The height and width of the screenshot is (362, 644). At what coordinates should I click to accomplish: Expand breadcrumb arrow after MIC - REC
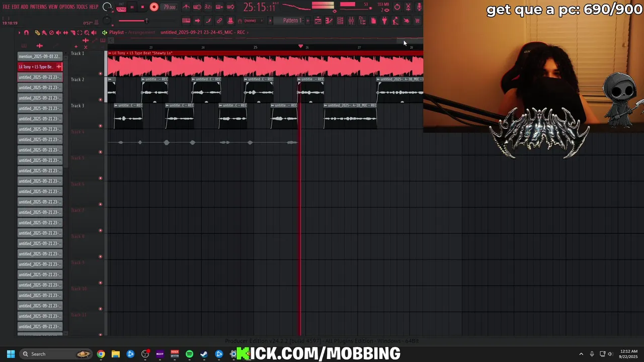[248, 32]
